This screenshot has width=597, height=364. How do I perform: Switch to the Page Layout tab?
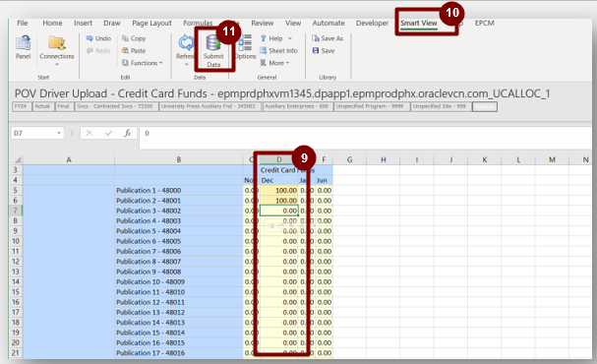(x=151, y=23)
